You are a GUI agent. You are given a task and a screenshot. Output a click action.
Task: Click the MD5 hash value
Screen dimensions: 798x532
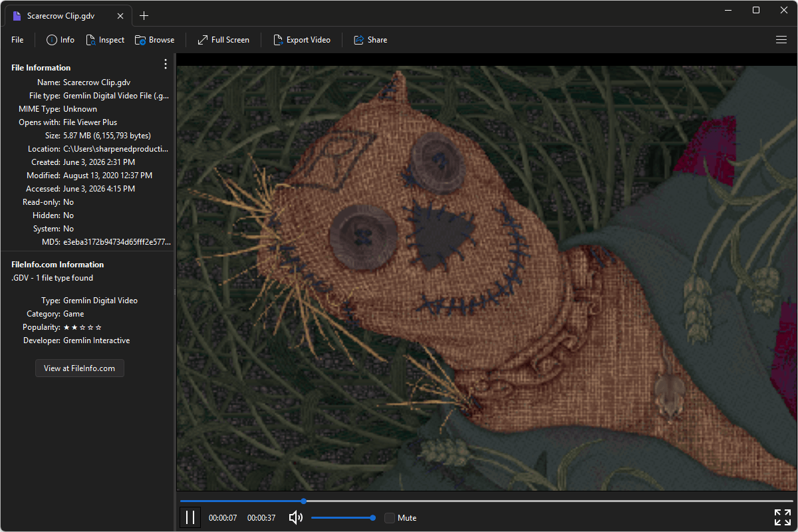(x=116, y=242)
